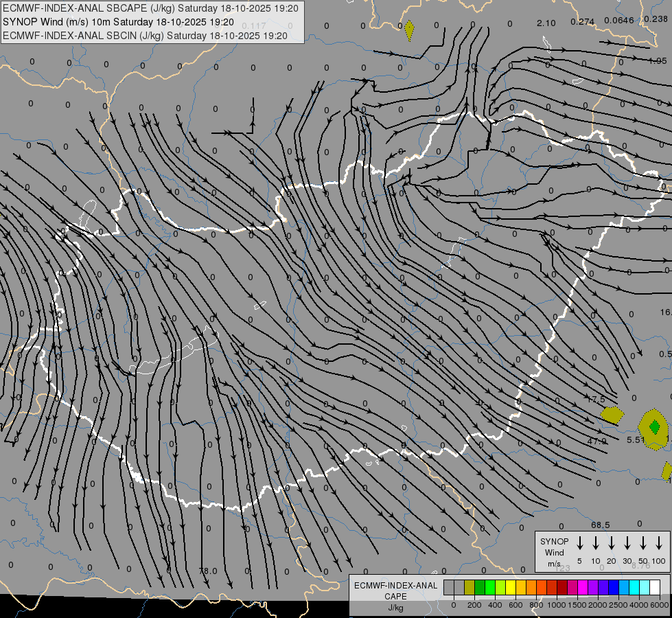Click the wind legend arrow for 50 m/s
Image resolution: width=672 pixels, height=618 pixels.
pos(643,543)
